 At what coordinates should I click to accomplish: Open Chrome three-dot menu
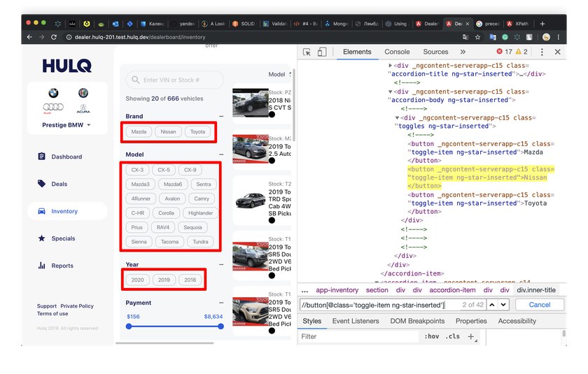[x=559, y=37]
